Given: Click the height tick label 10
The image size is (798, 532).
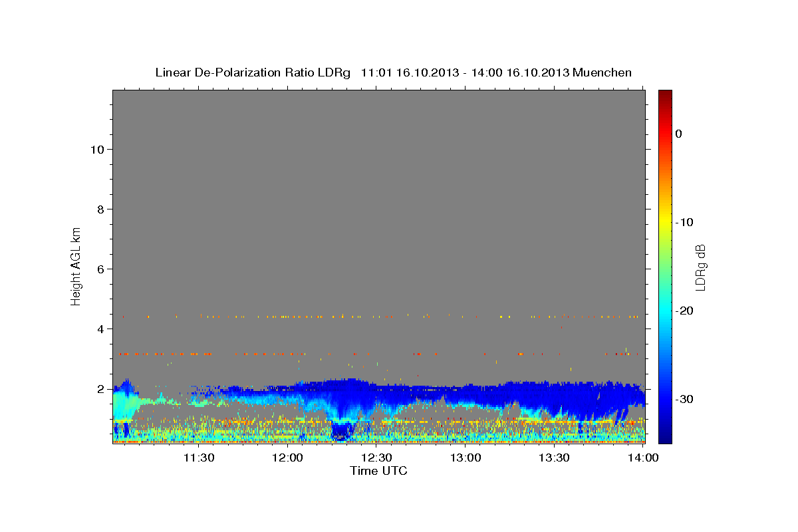Looking at the screenshot, I should coord(96,149).
